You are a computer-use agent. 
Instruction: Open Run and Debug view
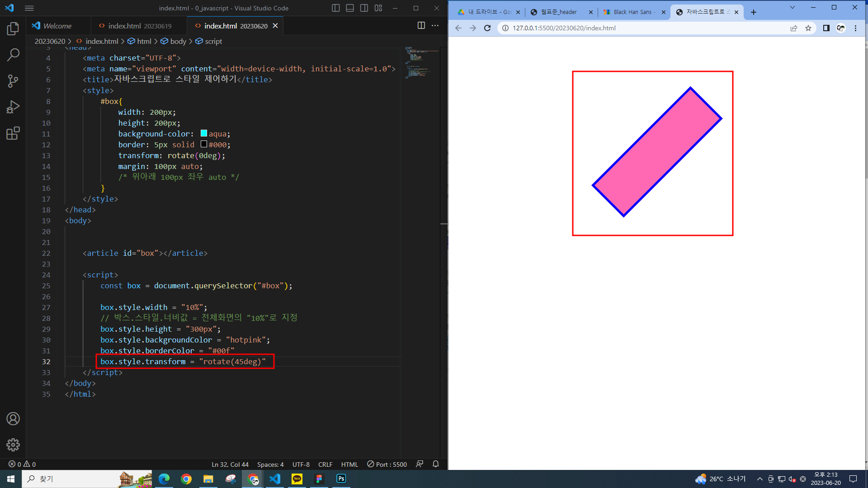[x=13, y=107]
